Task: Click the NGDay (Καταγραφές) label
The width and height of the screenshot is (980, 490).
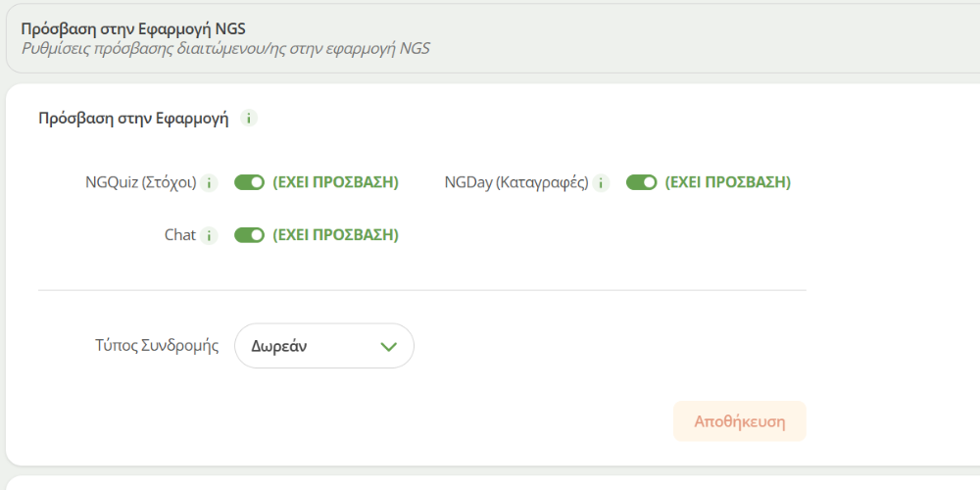Action: coord(516,182)
